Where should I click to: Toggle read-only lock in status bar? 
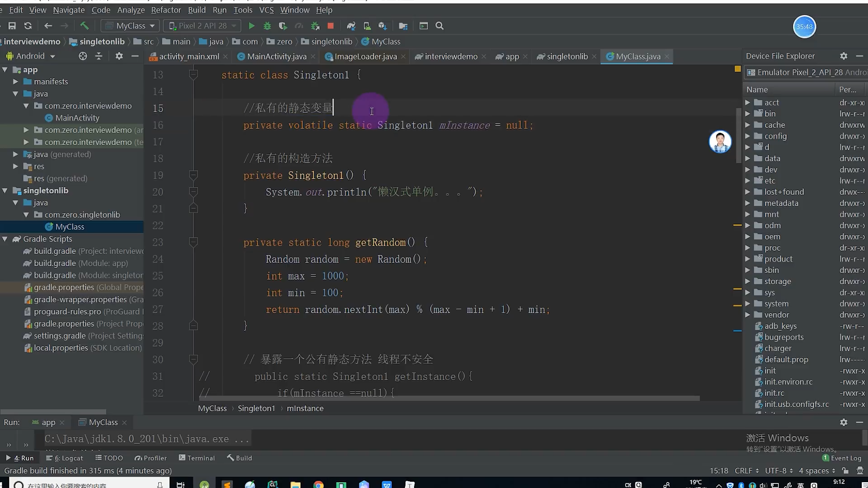point(845,470)
